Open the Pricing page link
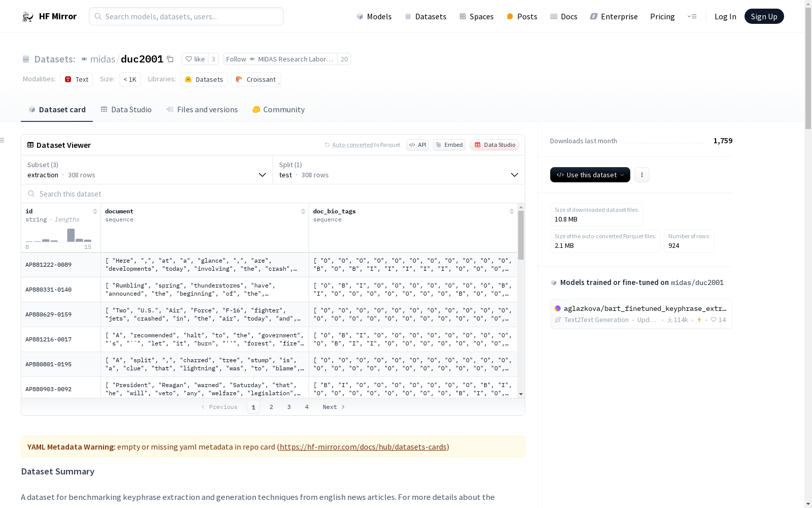The image size is (812, 508). [662, 17]
